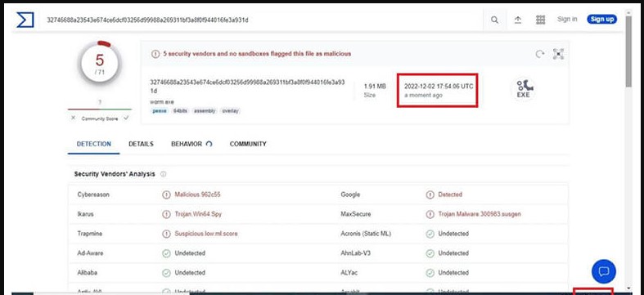Click the Community Score label
Screen dimensions: 644x295
100,118
